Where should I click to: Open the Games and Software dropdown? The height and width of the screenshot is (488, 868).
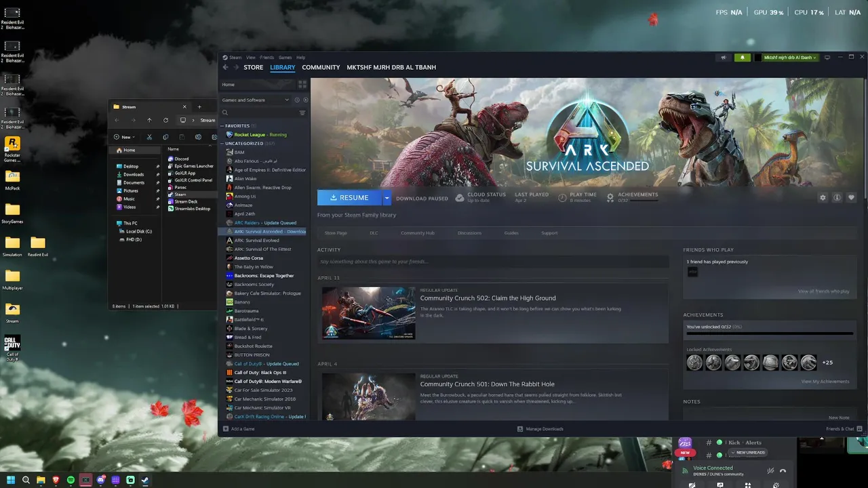[x=256, y=100]
